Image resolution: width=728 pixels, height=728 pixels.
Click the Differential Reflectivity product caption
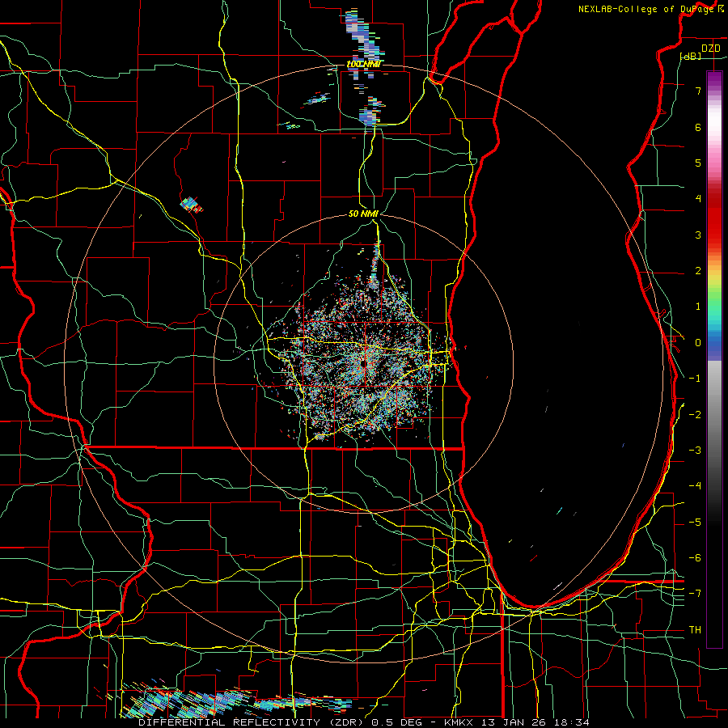pyautogui.click(x=364, y=722)
